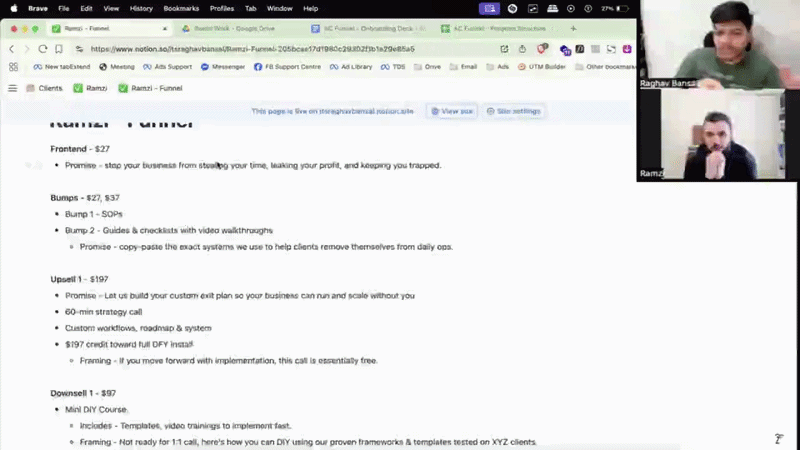Click the Bump 1 - SOPs bullet
Screen dimensions: 800x450
(94, 214)
